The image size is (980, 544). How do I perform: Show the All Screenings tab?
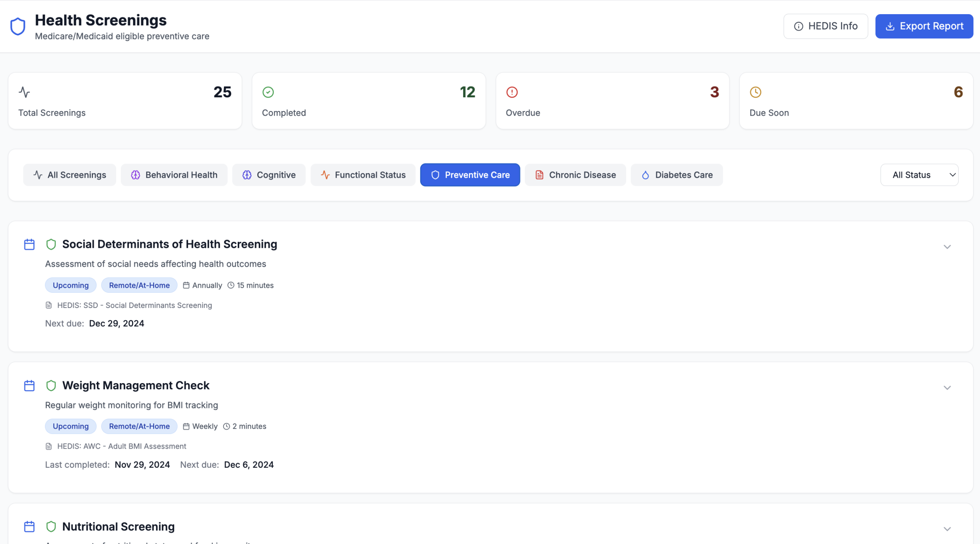[70, 175]
